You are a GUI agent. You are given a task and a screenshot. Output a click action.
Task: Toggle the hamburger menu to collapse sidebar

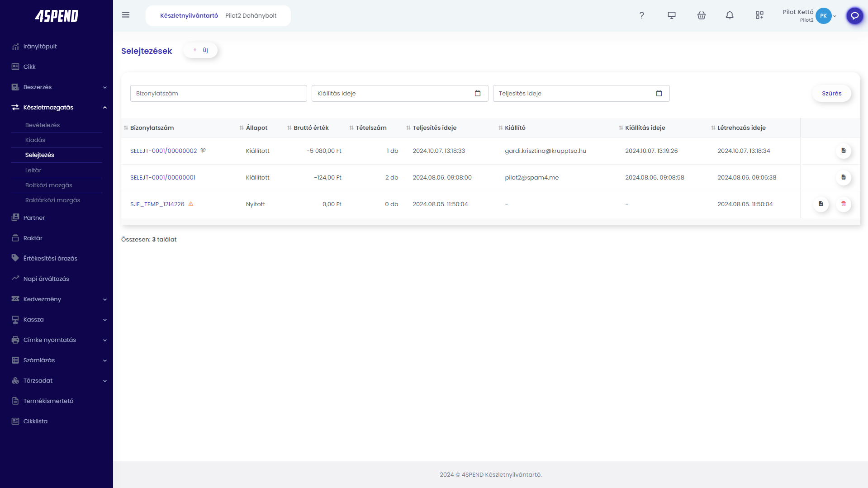[x=125, y=14]
